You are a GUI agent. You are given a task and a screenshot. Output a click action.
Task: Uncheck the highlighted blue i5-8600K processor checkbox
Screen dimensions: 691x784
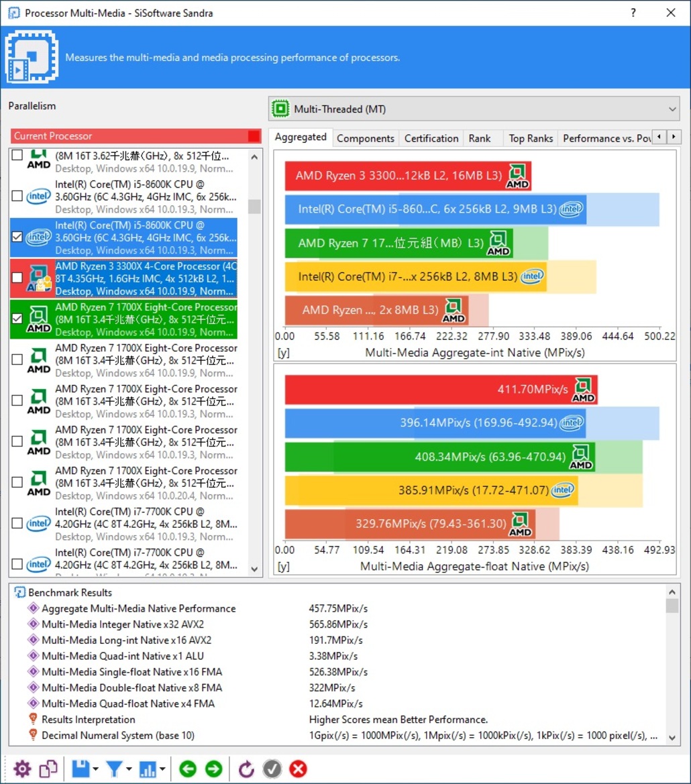tap(17, 237)
